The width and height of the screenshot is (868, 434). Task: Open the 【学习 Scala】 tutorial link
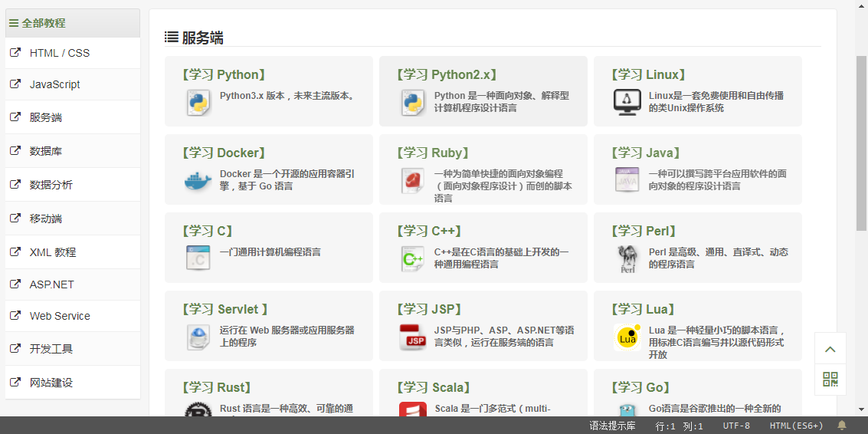434,387
